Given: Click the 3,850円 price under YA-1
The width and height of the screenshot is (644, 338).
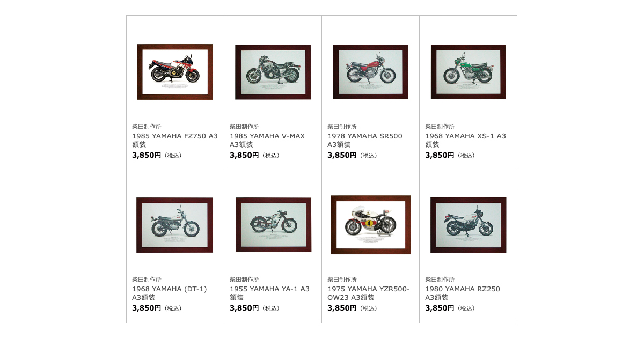Looking at the screenshot, I should pos(244,308).
